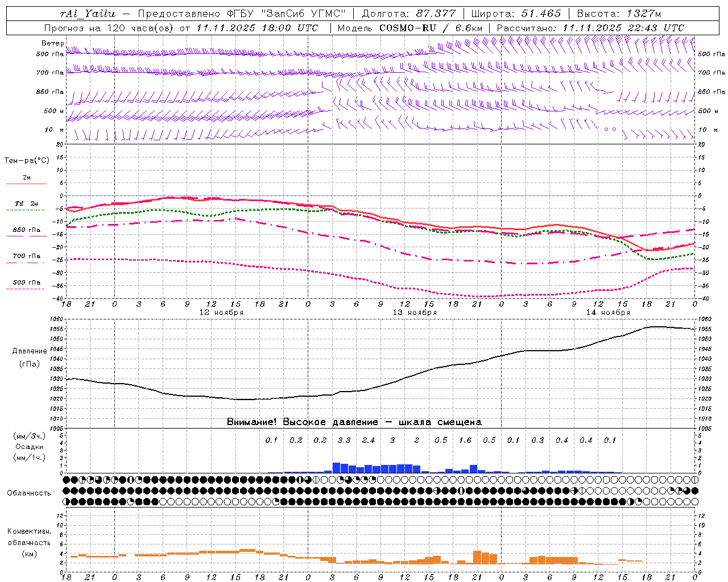
Task: Click the Конвективн. облачность label
Action: (29, 537)
